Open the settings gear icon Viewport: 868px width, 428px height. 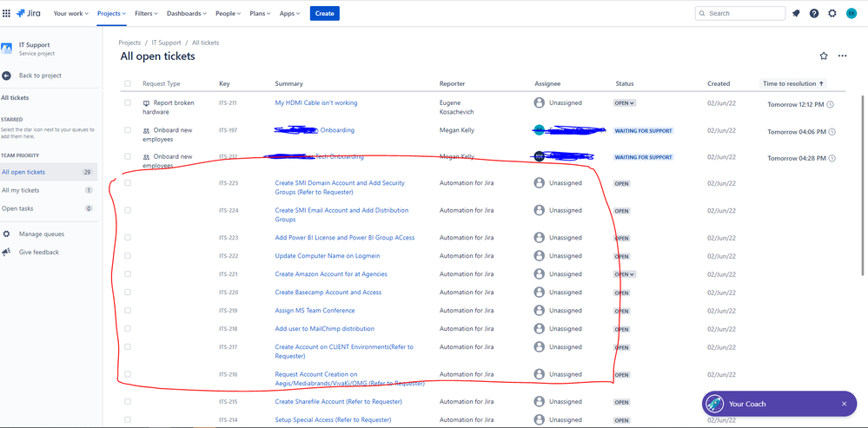(832, 13)
